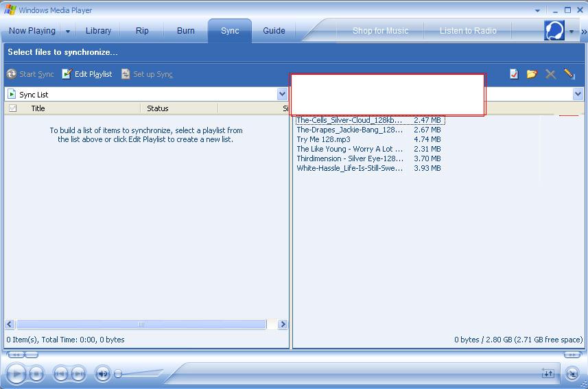Expand the Sync List dropdown

pos(283,94)
